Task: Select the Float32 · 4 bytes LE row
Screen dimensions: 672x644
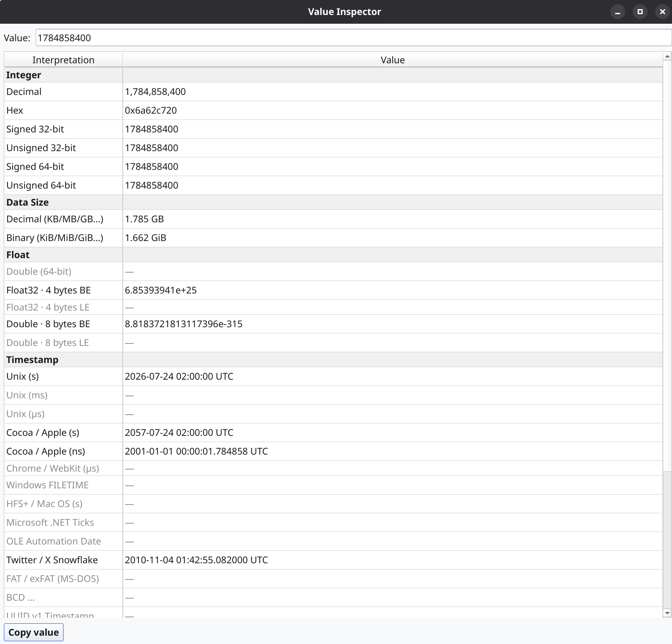Action: tap(333, 307)
